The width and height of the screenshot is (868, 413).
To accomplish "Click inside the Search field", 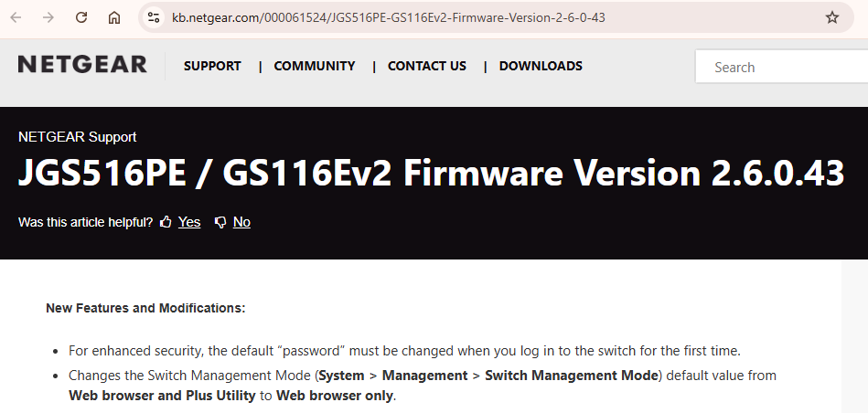I will point(782,67).
